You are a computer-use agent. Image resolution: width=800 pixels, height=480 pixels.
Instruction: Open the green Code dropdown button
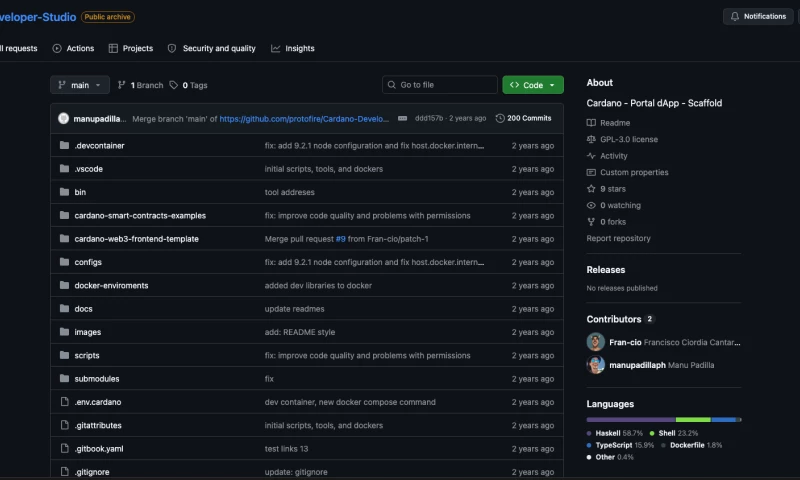(x=533, y=85)
